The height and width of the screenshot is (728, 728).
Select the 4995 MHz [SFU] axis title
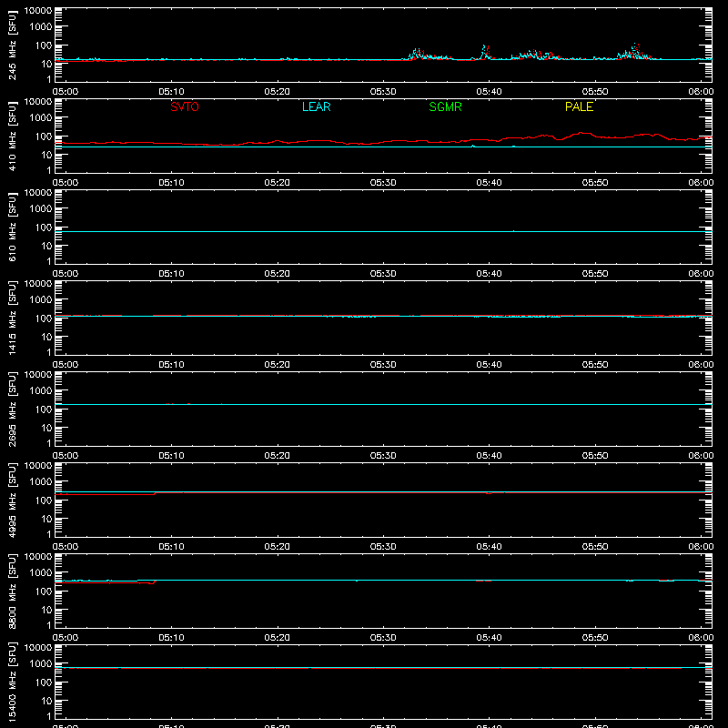coord(12,500)
